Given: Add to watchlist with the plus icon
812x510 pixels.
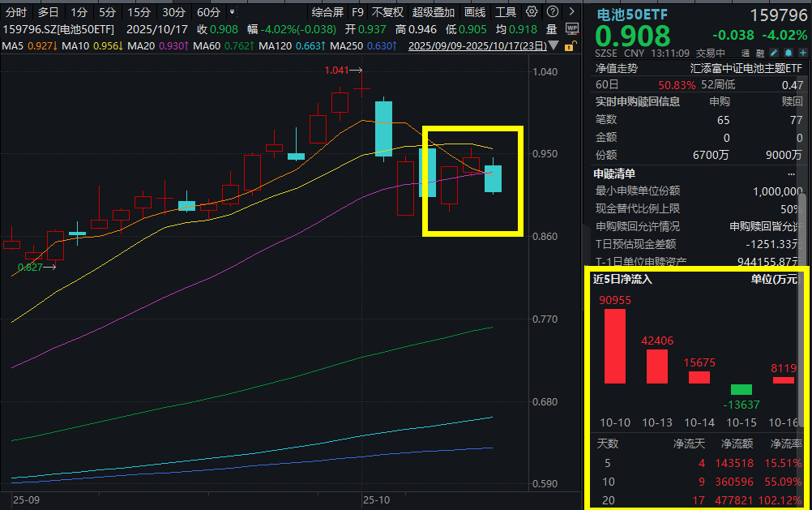Looking at the screenshot, I should (802, 52).
